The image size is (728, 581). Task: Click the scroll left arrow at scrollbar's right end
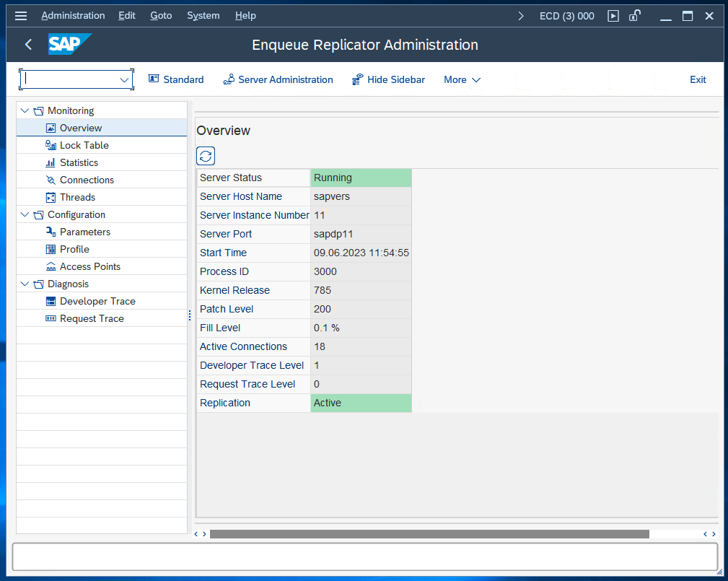705,534
